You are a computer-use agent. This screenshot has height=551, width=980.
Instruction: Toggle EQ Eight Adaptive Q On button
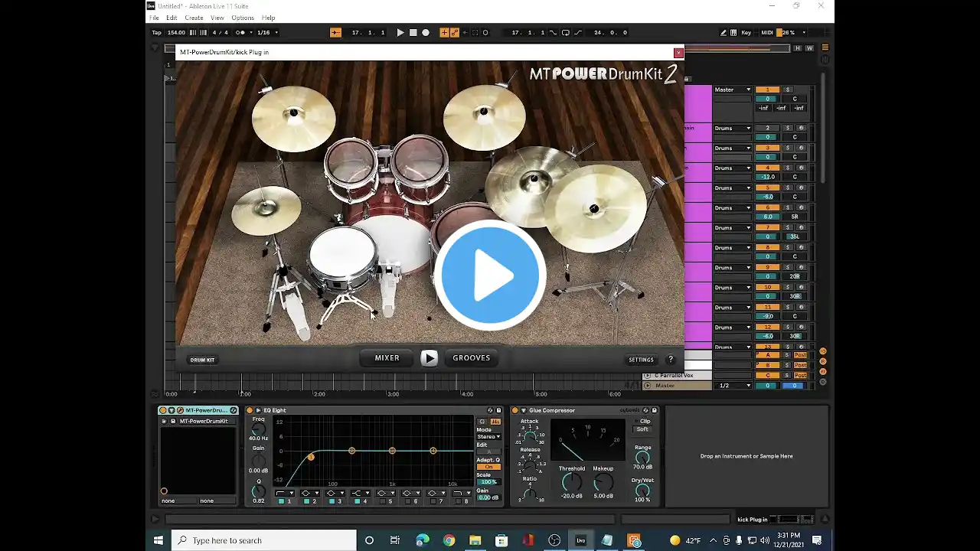[x=488, y=467]
